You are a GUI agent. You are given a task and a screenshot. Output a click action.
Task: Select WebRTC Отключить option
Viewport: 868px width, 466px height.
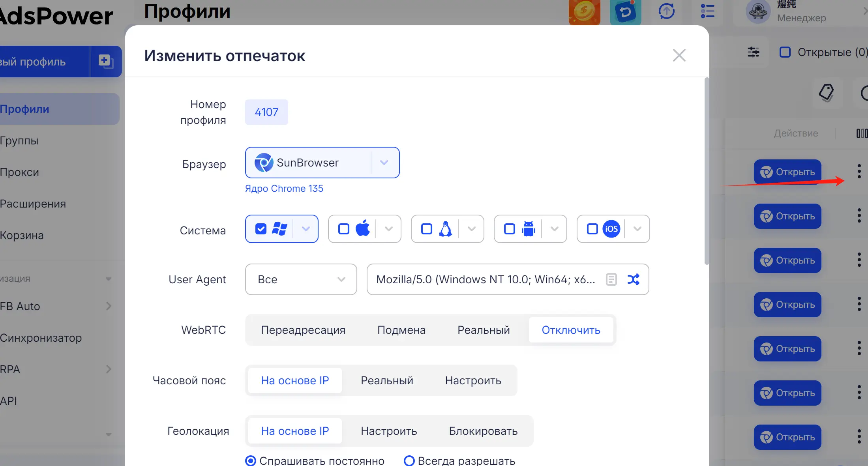click(x=571, y=330)
